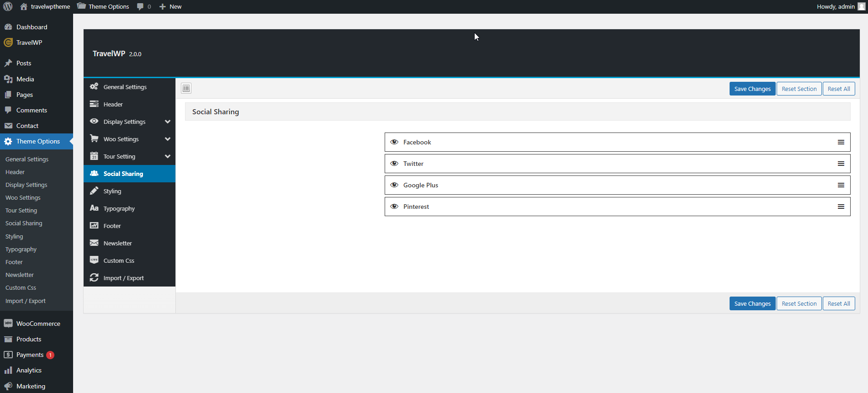Click the Comments bubble icon in sidebar
868x393 pixels.
pos(8,110)
